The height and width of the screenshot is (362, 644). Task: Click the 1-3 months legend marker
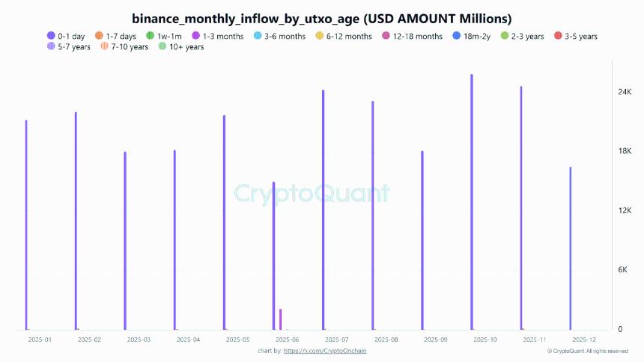pyautogui.click(x=196, y=36)
